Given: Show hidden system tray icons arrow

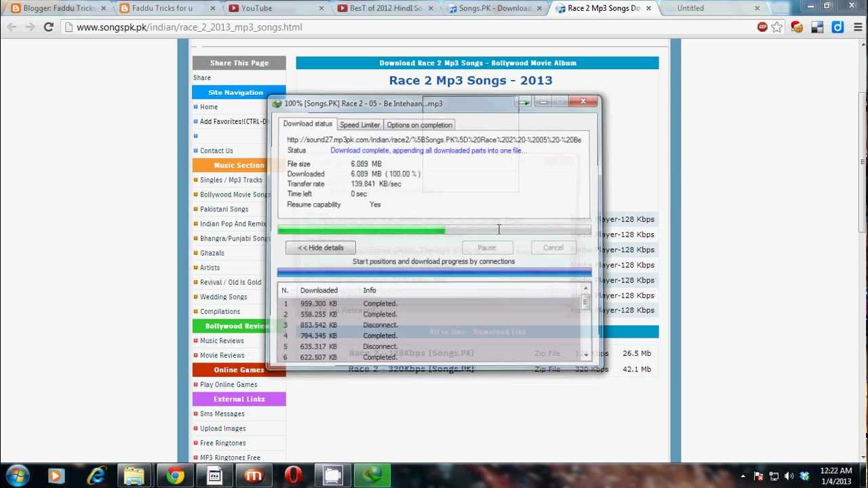Looking at the screenshot, I should pos(743,476).
